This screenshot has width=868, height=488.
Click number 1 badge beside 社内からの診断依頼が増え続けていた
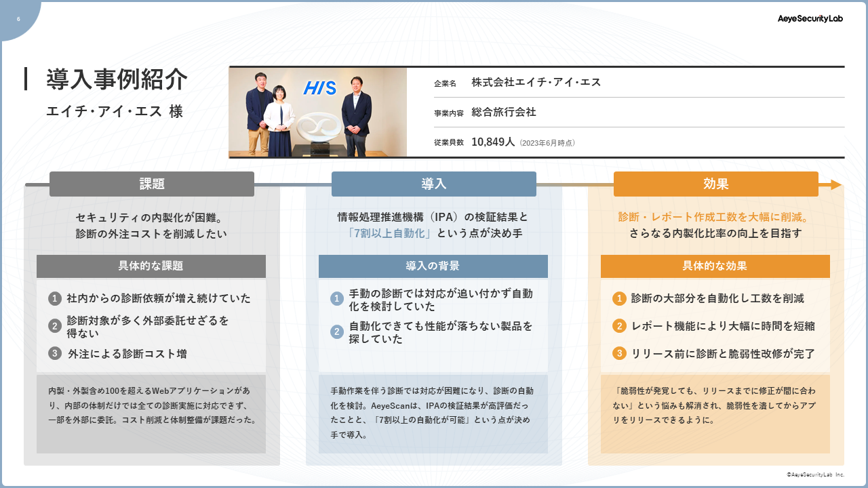55,299
